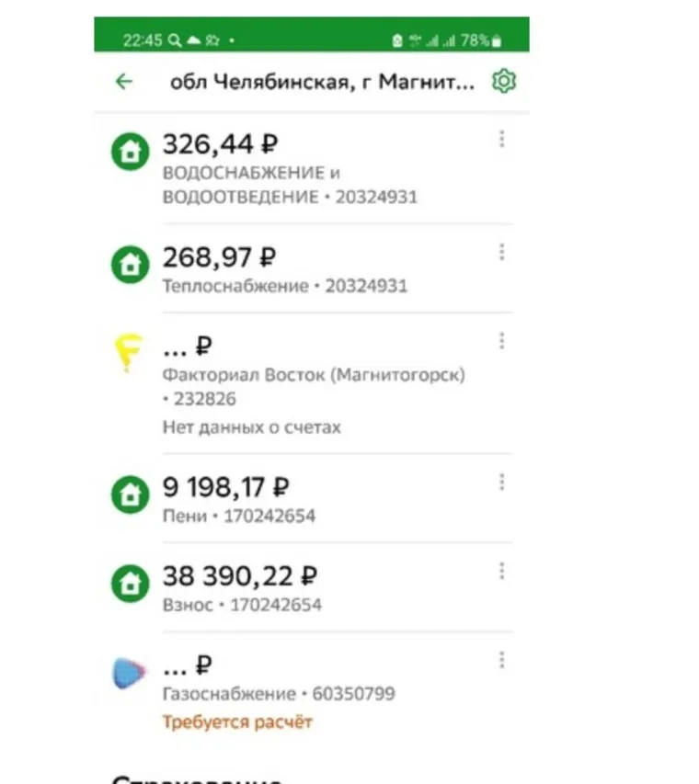Viewport: 699px width, 784px height.
Task: Tap the back arrow in header
Action: click(x=124, y=82)
